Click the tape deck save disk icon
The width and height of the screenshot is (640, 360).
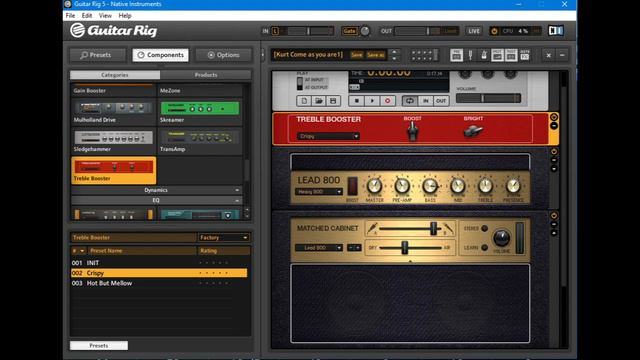click(333, 101)
